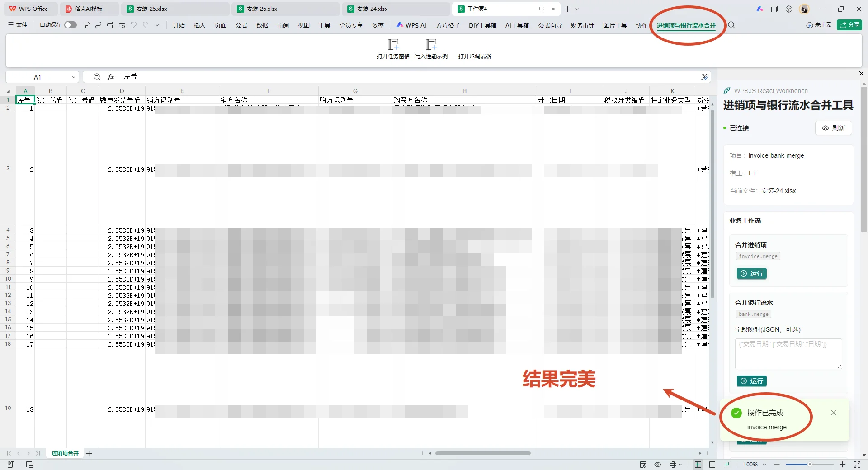Click the 字段映射 JSON text area
This screenshot has width=868, height=470.
pyautogui.click(x=788, y=354)
